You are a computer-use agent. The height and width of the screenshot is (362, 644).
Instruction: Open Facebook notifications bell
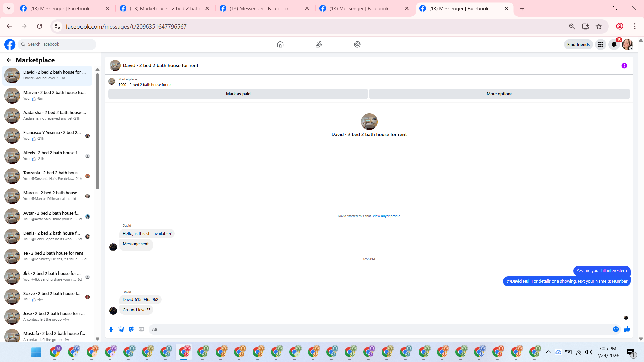click(614, 44)
